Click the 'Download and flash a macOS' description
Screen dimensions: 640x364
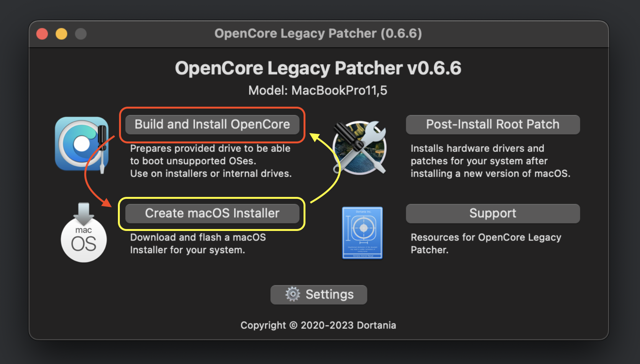(198, 244)
